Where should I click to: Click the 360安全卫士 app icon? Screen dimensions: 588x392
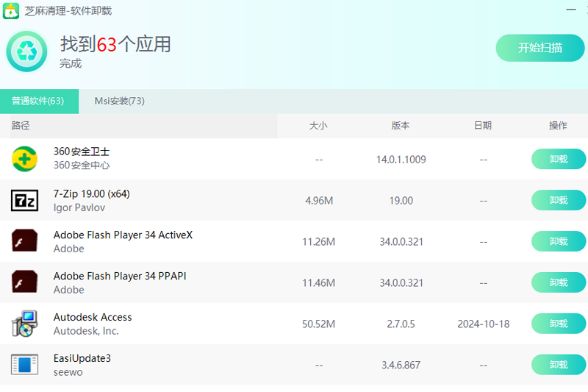click(x=24, y=159)
